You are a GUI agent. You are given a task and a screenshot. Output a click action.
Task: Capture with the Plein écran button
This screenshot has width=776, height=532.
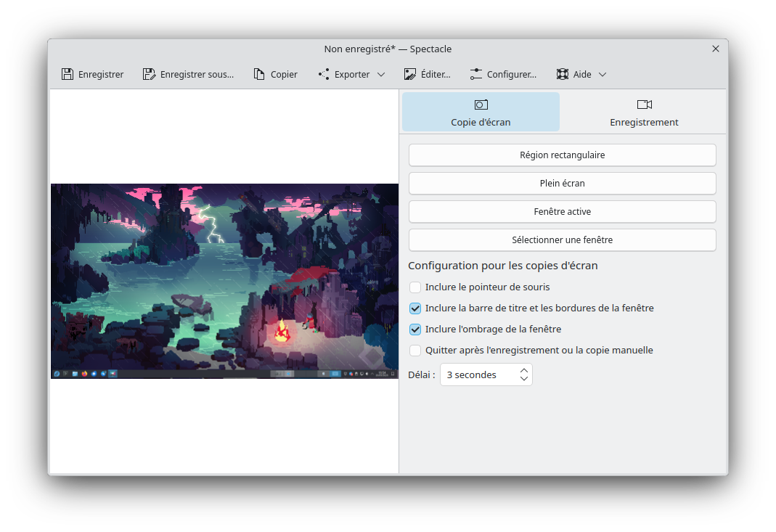click(562, 183)
